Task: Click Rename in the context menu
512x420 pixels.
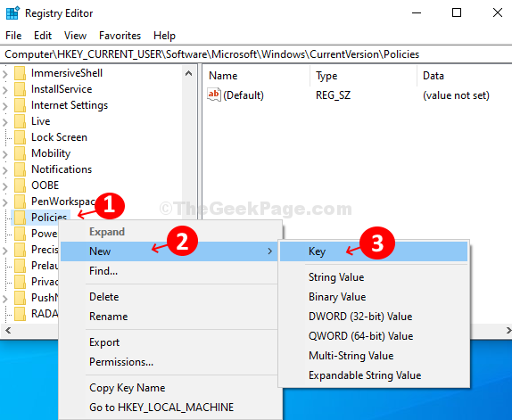Action: pos(169,317)
